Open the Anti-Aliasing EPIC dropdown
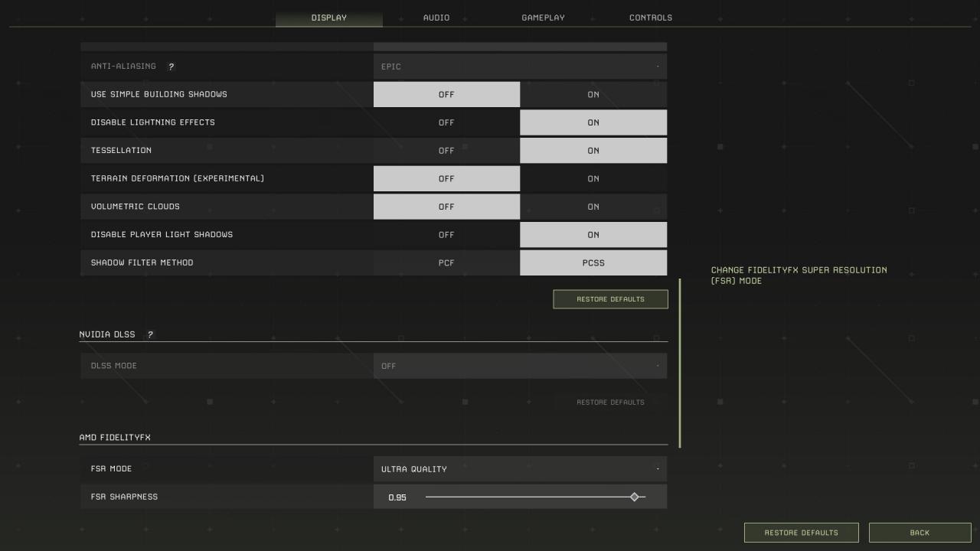Image resolution: width=980 pixels, height=551 pixels. [520, 67]
